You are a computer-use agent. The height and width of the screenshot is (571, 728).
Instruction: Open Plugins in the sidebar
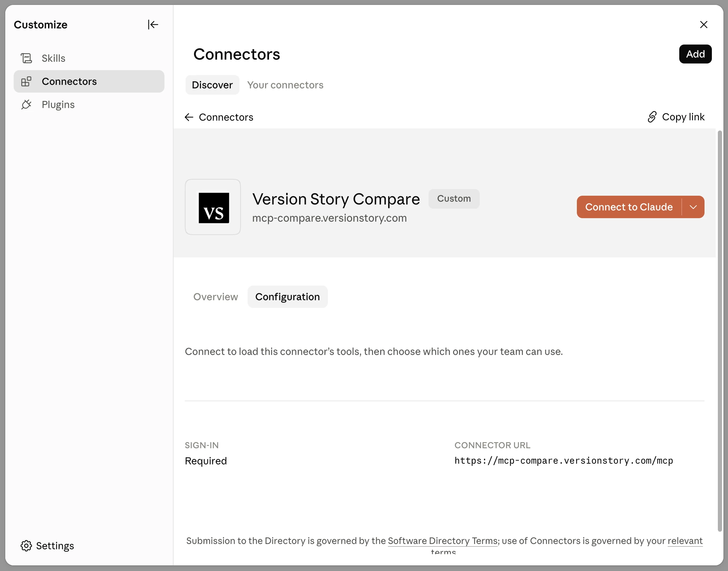pos(89,105)
